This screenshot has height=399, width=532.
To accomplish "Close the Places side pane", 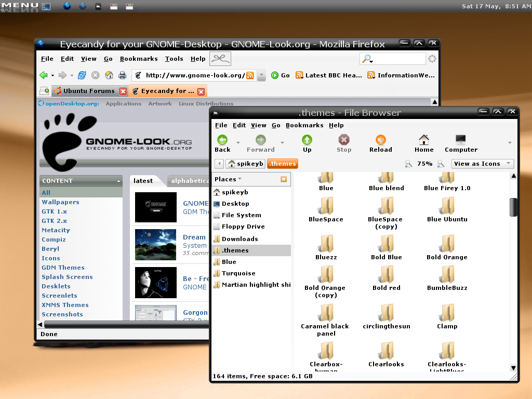I will coord(284,179).
